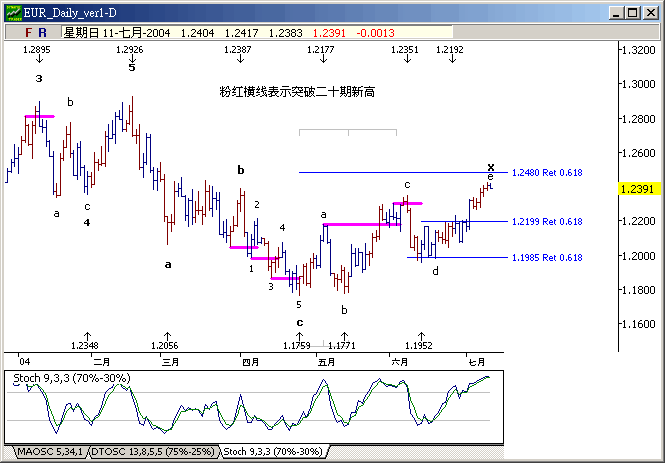The height and width of the screenshot is (463, 665).
Task: Click the 三月 month label on time axis
Action: pyautogui.click(x=170, y=363)
